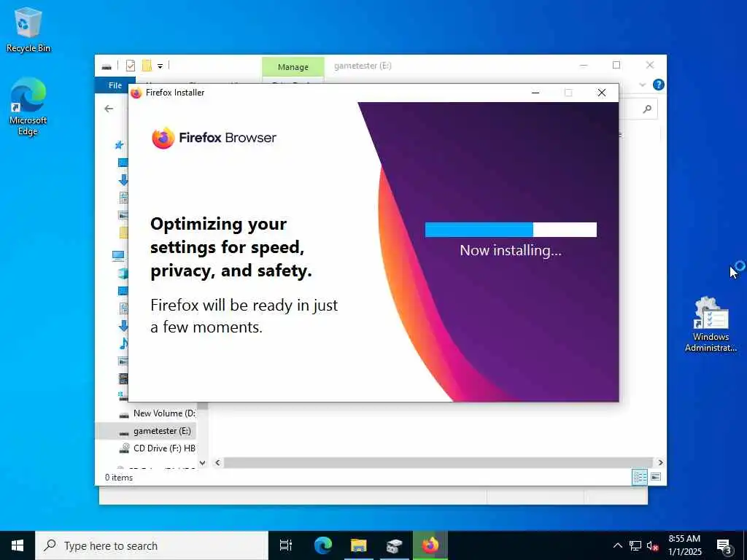Minimize the Firefox Installer window
The width and height of the screenshot is (747, 560).
click(535, 93)
